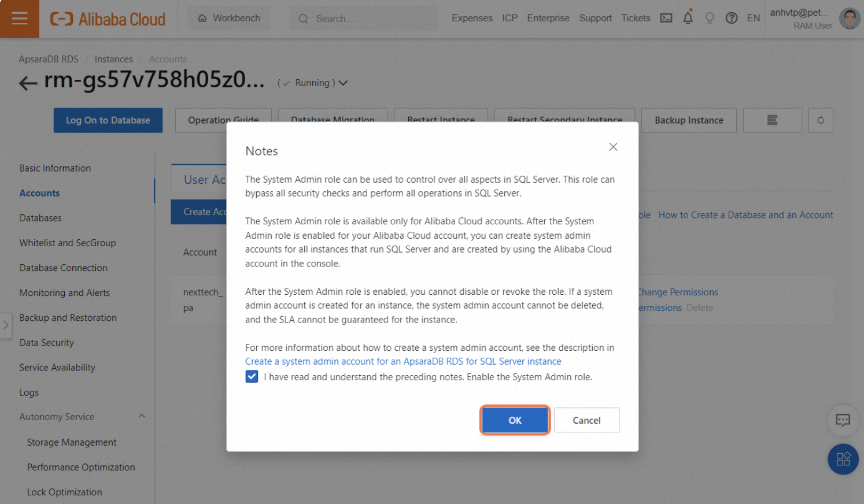Click the blue quick-access grid icon
The width and height of the screenshot is (864, 504).
[843, 459]
